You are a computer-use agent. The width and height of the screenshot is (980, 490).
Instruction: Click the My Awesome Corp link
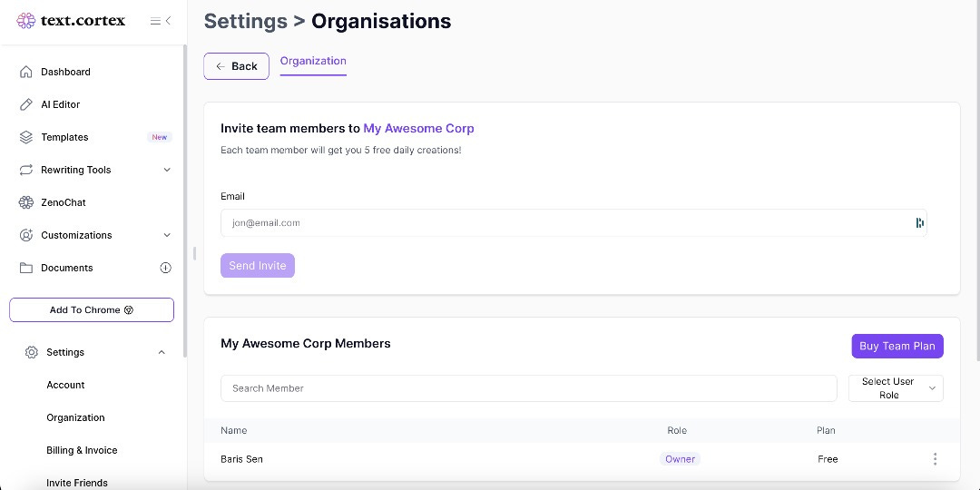click(418, 129)
